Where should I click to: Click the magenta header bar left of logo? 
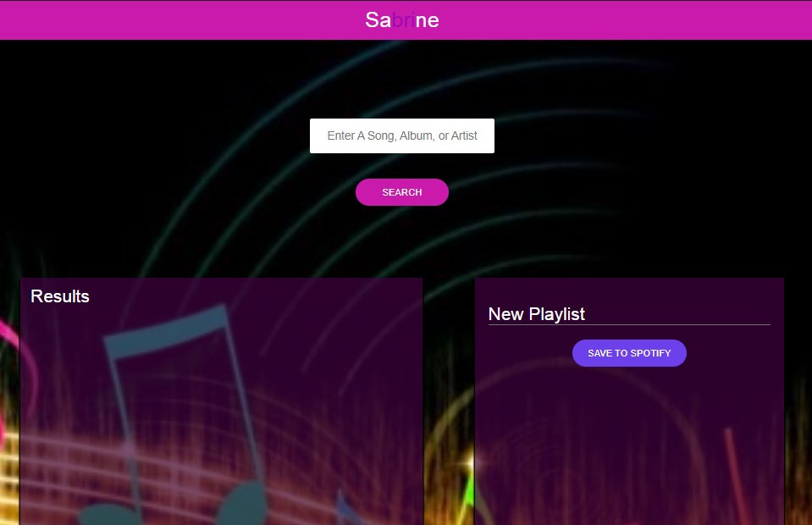[x=169, y=19]
